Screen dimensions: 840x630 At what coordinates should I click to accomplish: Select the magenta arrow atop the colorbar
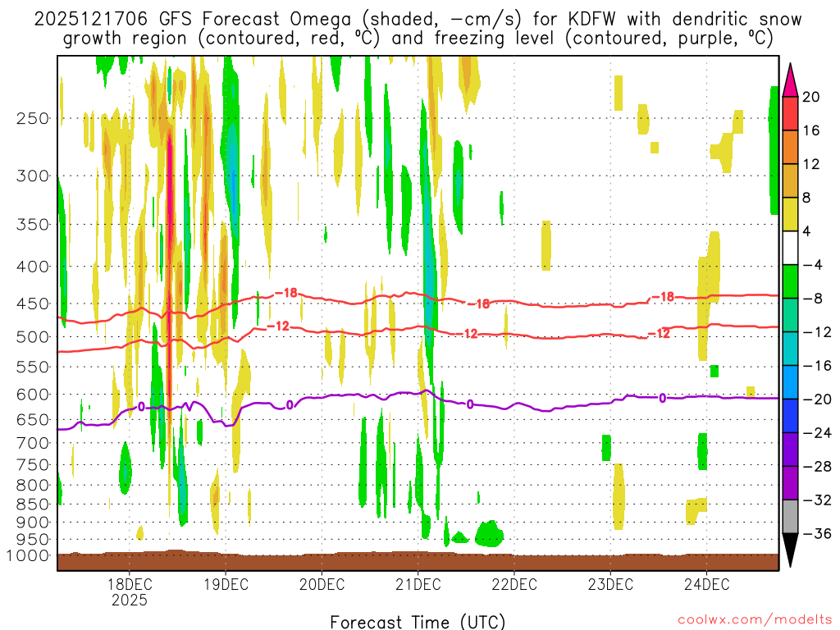tap(790, 80)
